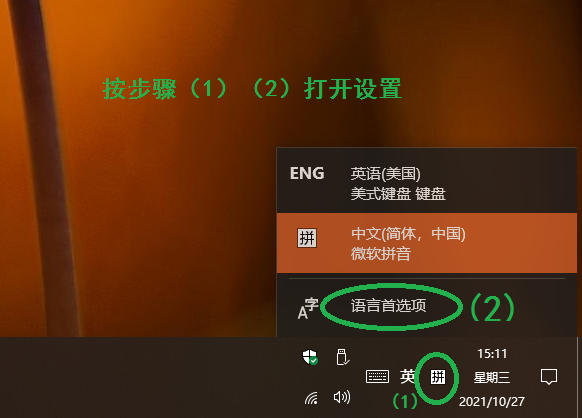Click the Safely Remove Hardware USB icon
582x418 pixels.
[342, 357]
